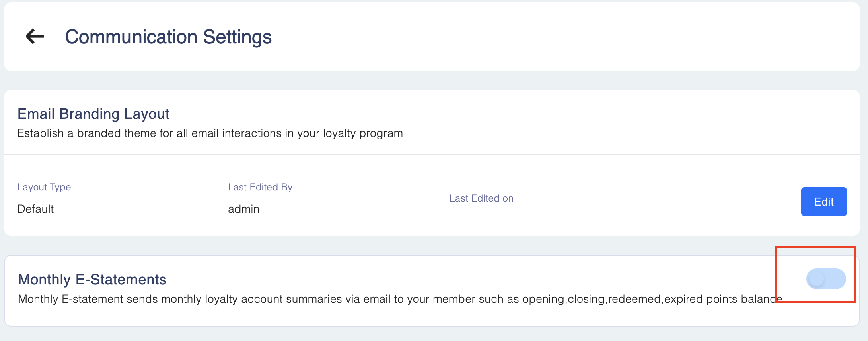Toggle the Monthly E-Statements switch

pos(826,279)
